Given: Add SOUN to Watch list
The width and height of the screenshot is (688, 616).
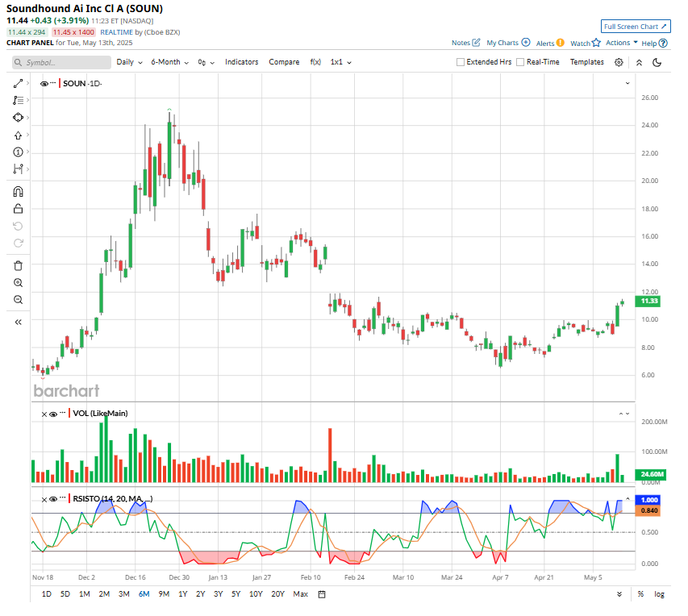Looking at the screenshot, I should click(586, 43).
